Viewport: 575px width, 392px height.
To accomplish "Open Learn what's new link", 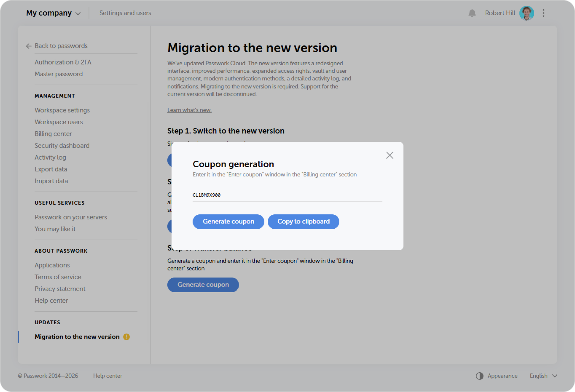I will click(x=189, y=110).
